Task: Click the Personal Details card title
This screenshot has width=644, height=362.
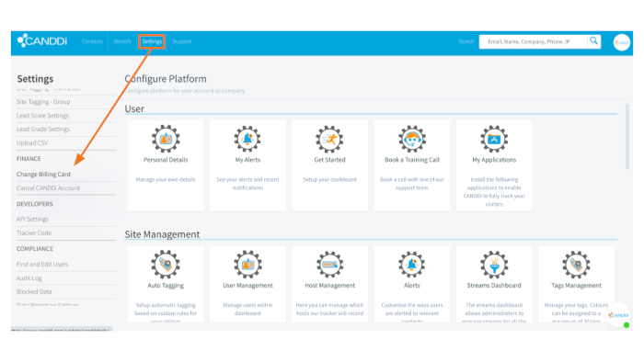Action: (166, 160)
